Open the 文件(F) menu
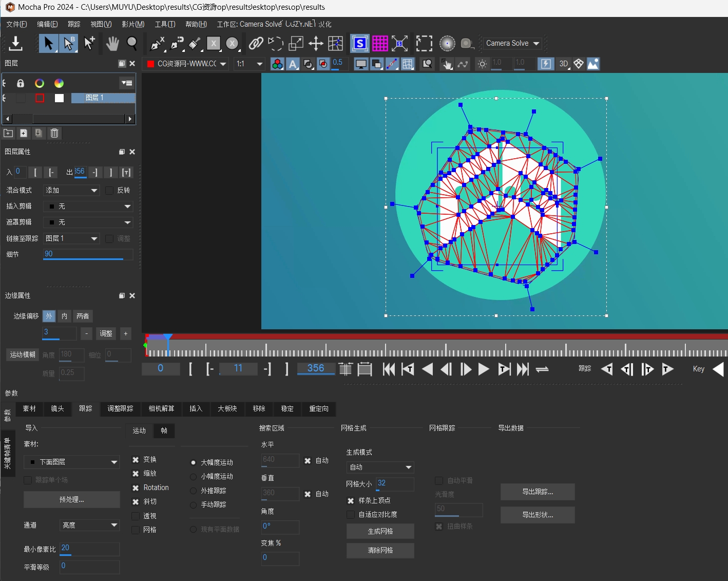Screen dimensions: 728x581 pos(17,24)
